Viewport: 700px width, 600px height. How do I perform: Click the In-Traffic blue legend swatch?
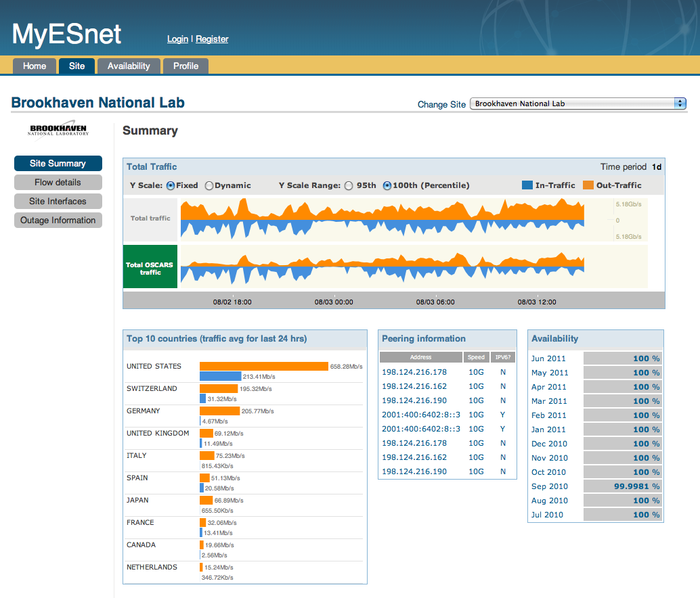tap(527, 185)
